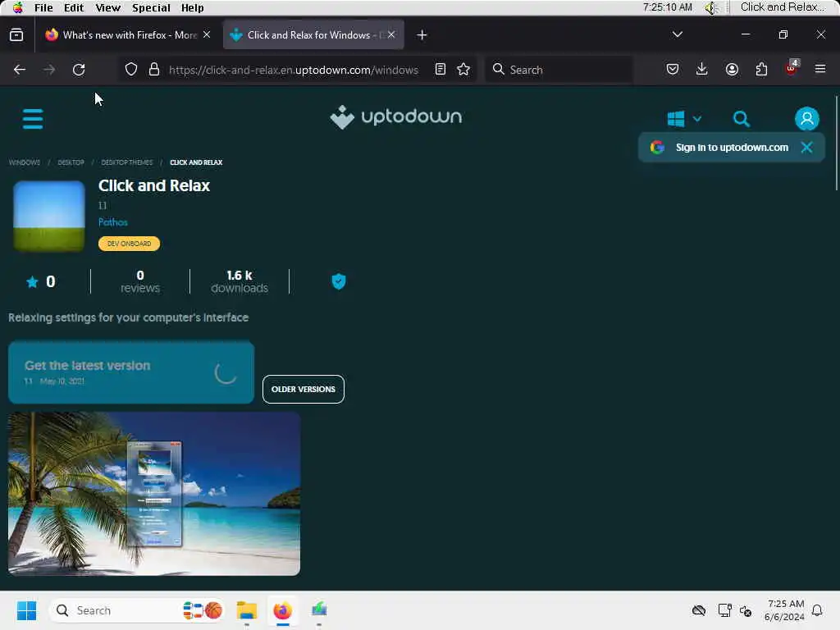Viewport: 840px width, 630px height.
Task: Bookmark this page with star icon
Action: pos(463,69)
